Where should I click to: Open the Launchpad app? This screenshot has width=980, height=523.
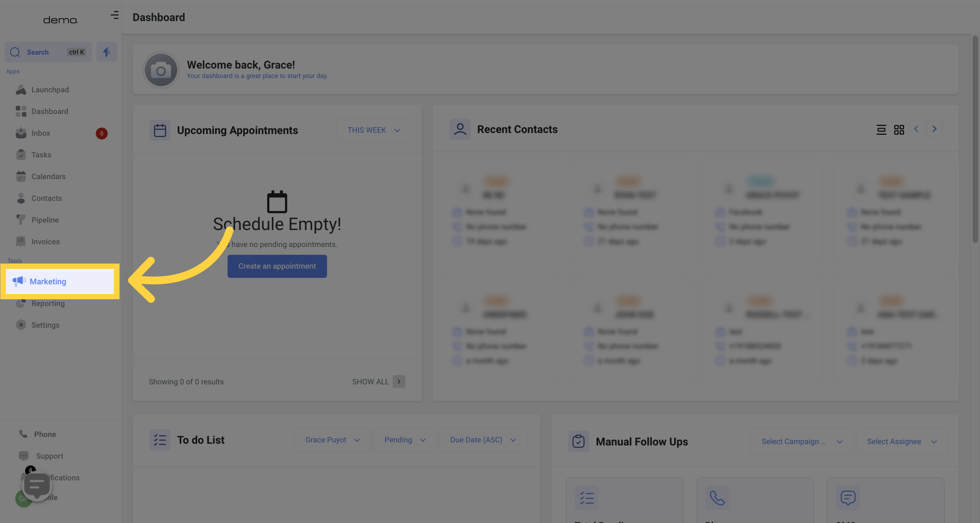click(x=50, y=90)
